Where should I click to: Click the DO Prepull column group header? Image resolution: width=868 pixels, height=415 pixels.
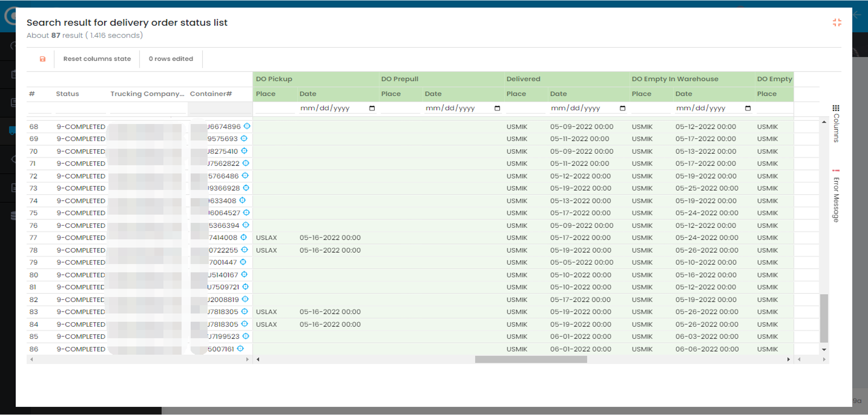point(400,79)
